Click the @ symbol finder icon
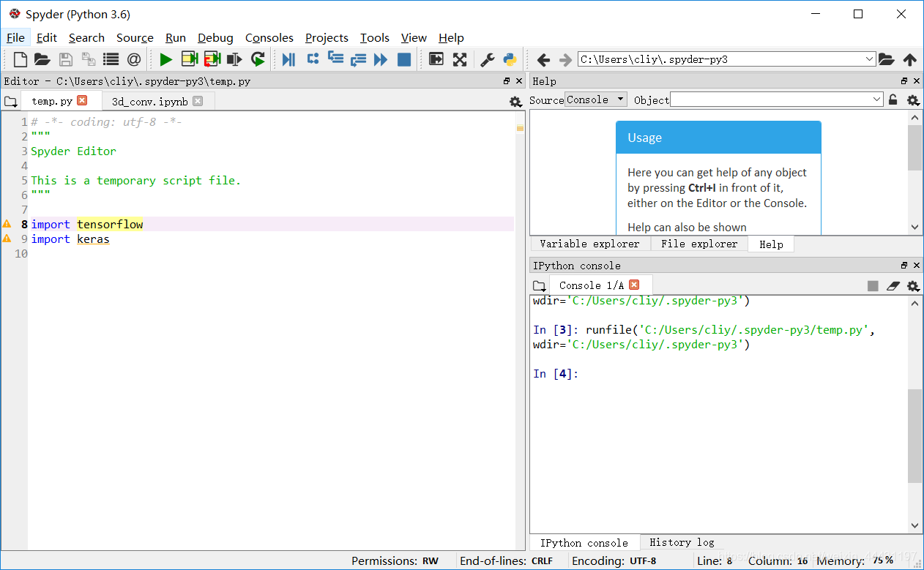Image resolution: width=924 pixels, height=570 pixels. point(134,59)
